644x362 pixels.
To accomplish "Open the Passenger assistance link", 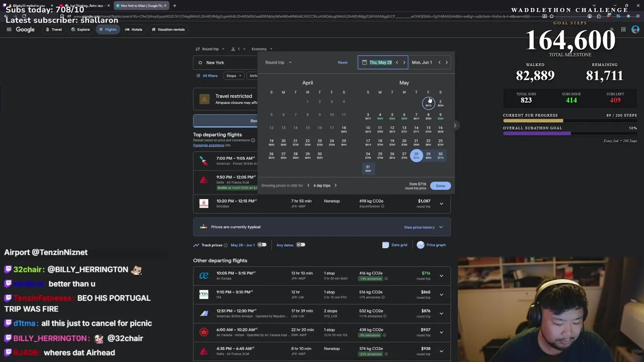I will point(208,145).
